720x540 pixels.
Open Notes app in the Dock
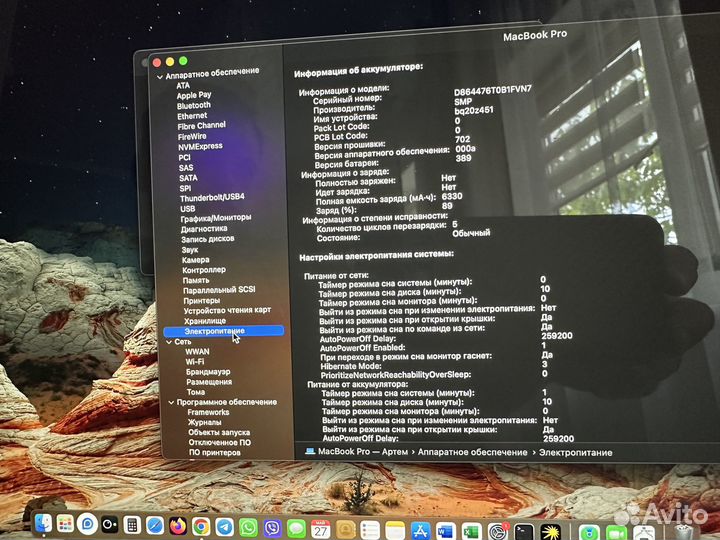pyautogui.click(x=395, y=530)
